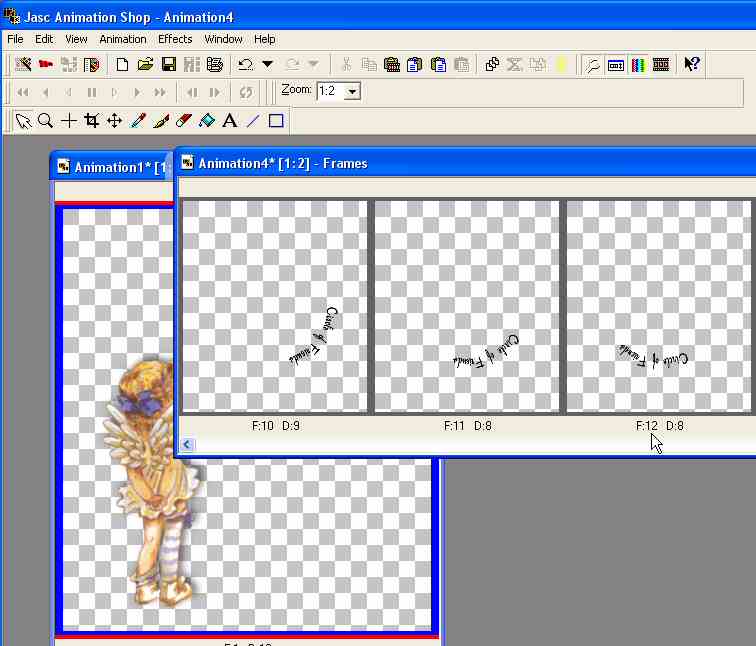756x646 pixels.
Task: Select the Crop tool
Action: (x=92, y=121)
